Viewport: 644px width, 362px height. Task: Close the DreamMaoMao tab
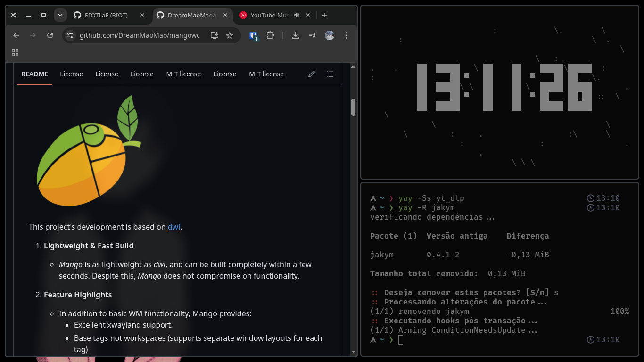[225, 15]
